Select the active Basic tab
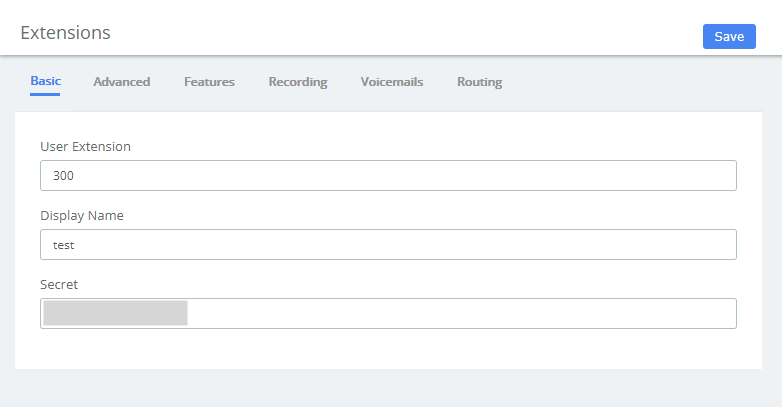Image resolution: width=782 pixels, height=407 pixels. [45, 81]
